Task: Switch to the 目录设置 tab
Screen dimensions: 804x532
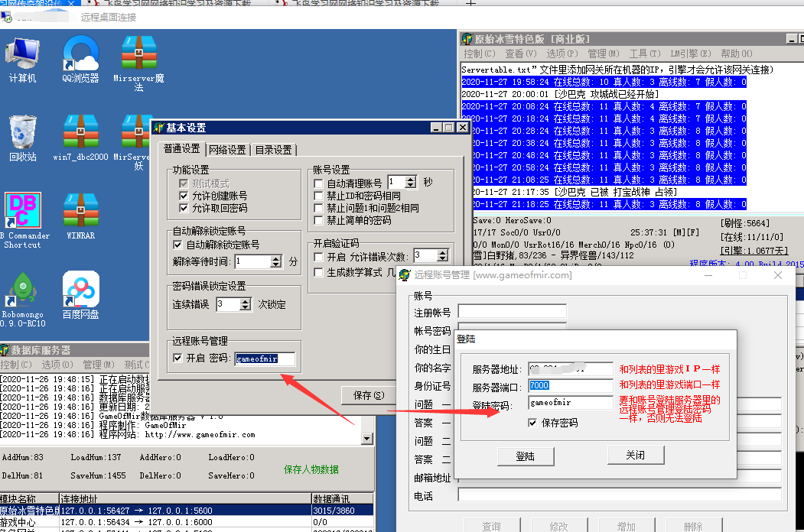Action: pyautogui.click(x=273, y=150)
